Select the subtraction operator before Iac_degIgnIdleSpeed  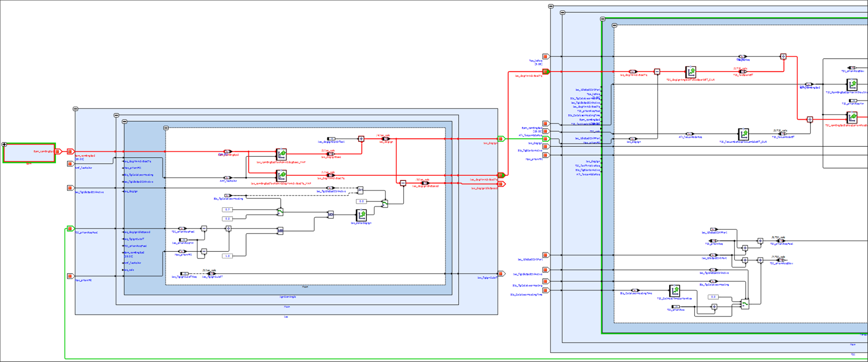pyautogui.click(x=403, y=183)
